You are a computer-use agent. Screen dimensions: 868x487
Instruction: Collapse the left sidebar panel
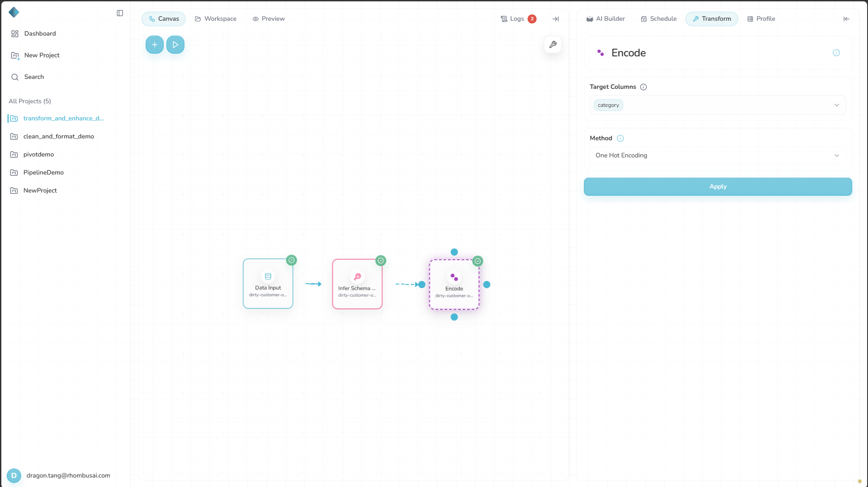[120, 13]
